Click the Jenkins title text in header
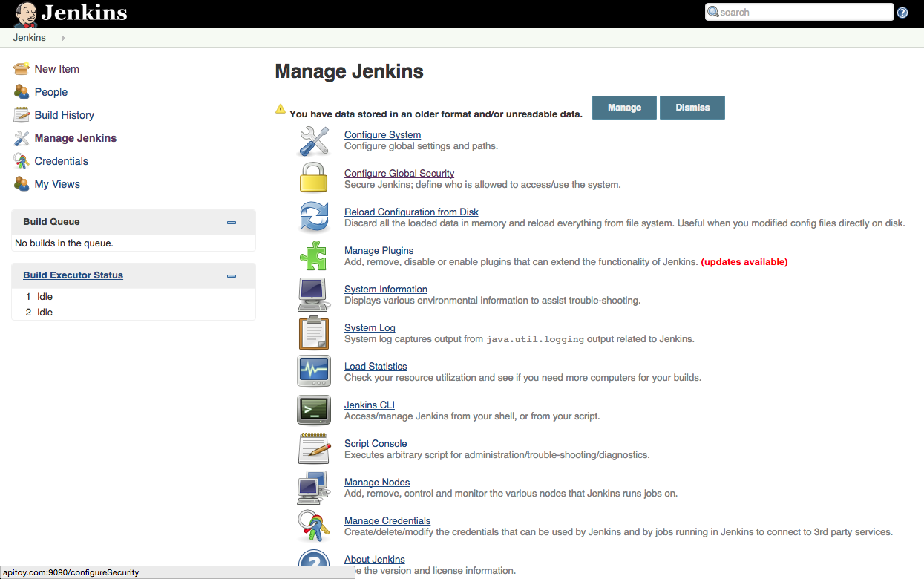 click(85, 13)
